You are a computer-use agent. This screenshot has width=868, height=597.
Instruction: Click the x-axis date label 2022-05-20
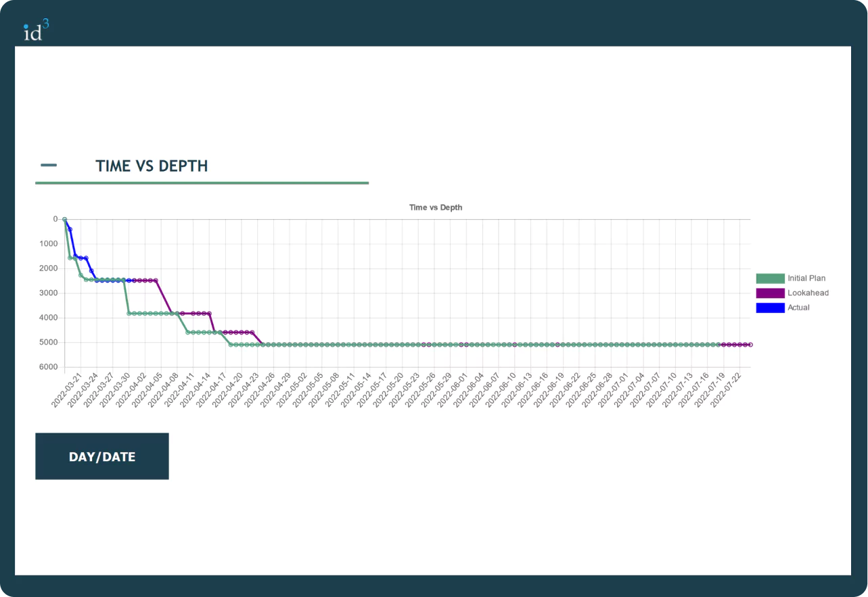pos(387,389)
